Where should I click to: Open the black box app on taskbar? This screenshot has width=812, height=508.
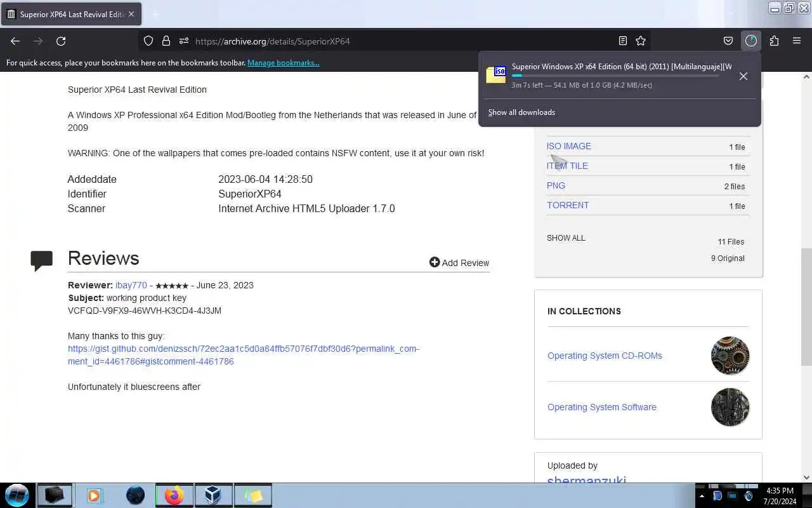55,495
